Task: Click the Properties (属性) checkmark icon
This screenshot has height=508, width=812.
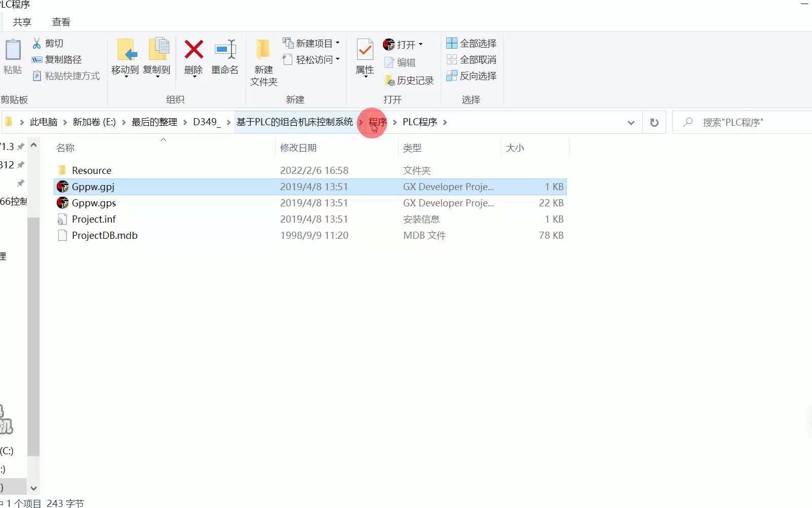Action: coord(365,50)
